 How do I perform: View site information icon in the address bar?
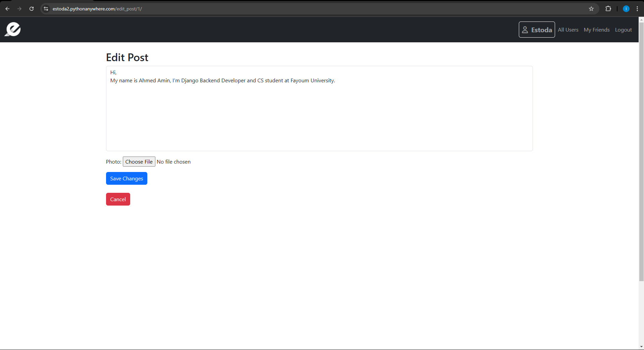point(46,9)
